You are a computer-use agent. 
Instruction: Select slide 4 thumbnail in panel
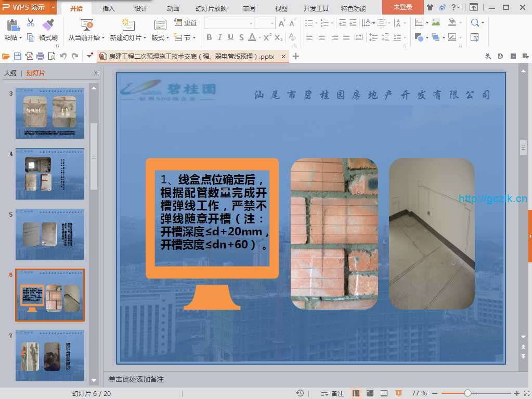tap(49, 174)
